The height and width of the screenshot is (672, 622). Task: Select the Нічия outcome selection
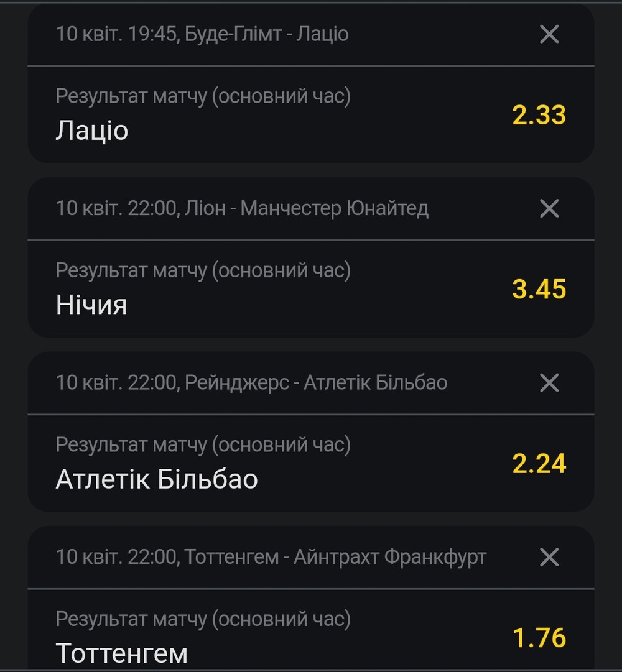click(91, 305)
